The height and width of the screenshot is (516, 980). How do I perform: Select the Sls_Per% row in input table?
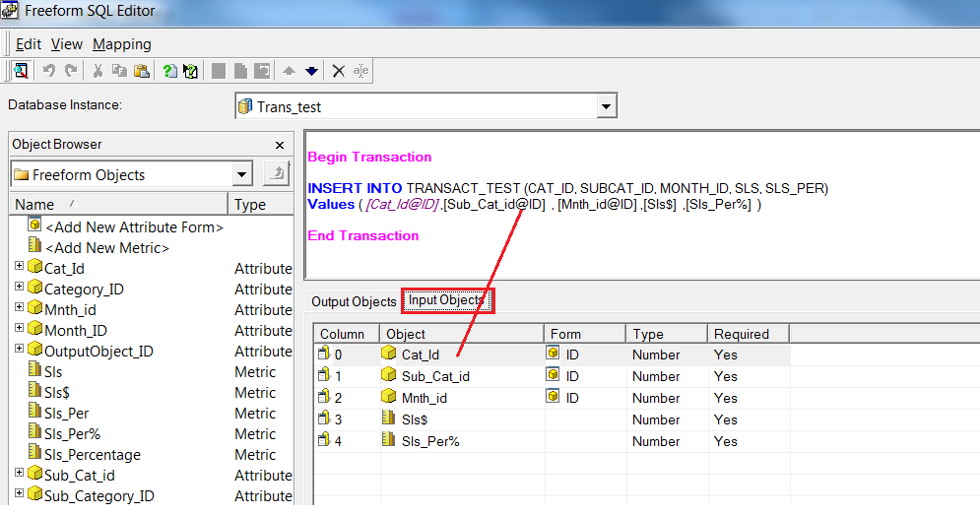[x=553, y=442]
